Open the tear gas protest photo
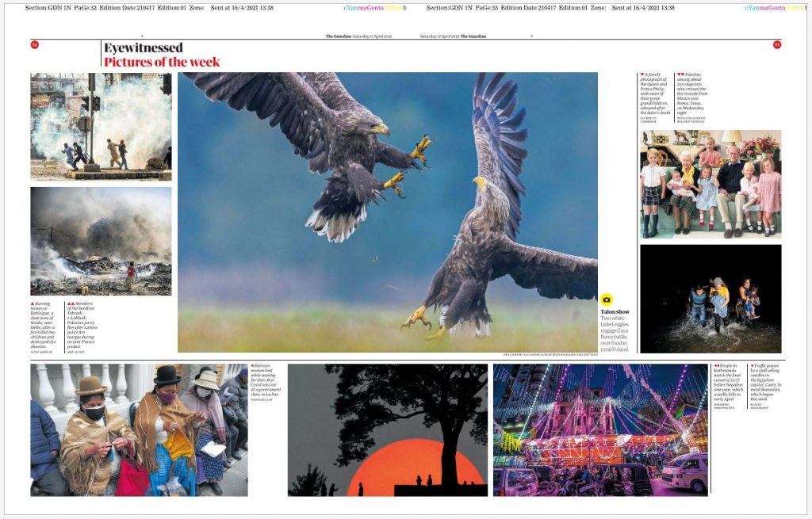 pyautogui.click(x=101, y=127)
